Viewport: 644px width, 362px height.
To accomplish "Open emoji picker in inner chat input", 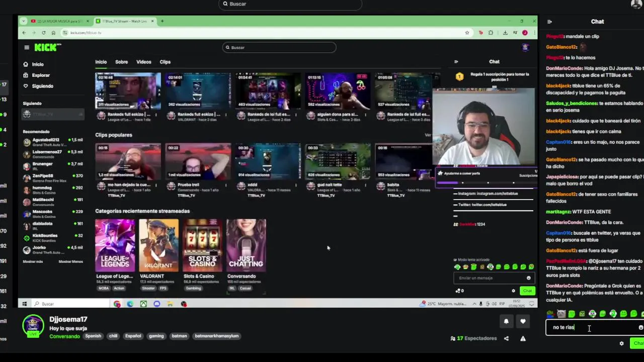I will (x=528, y=278).
